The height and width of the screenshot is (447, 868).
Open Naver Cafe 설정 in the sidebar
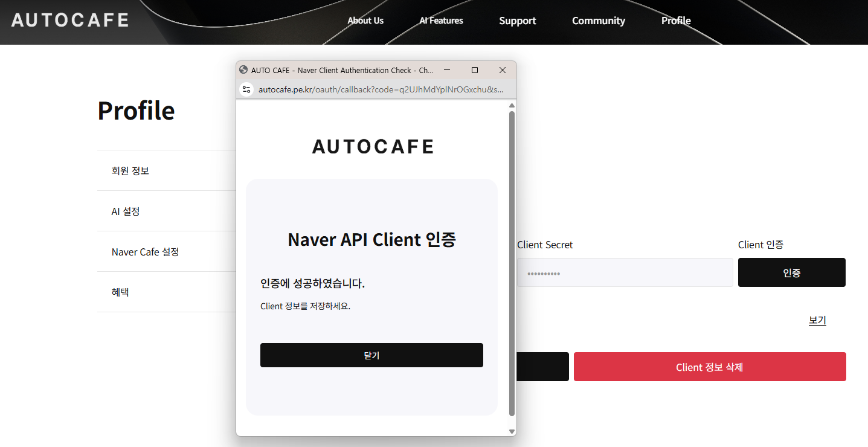tap(146, 252)
